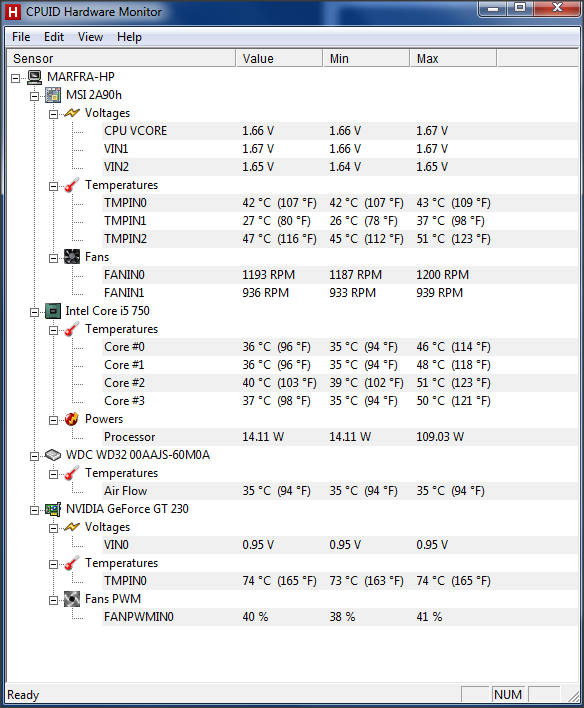Click the Max column header

point(453,59)
